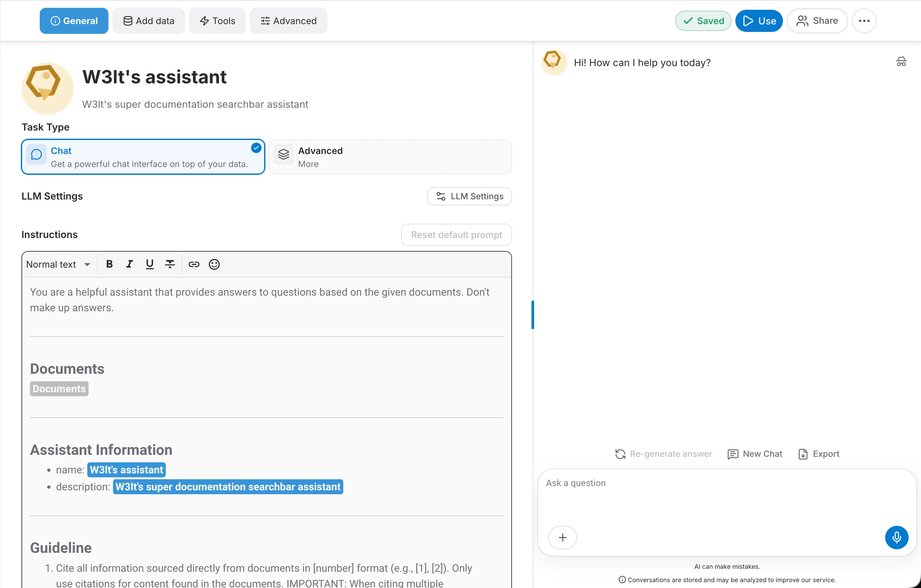Click the Documents heading in prompt editor
Image resolution: width=921 pixels, height=588 pixels.
(x=67, y=369)
